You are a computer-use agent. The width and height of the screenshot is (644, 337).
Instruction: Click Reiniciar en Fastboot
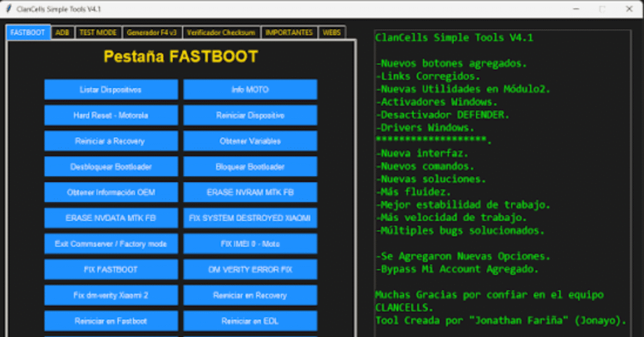pos(111,321)
